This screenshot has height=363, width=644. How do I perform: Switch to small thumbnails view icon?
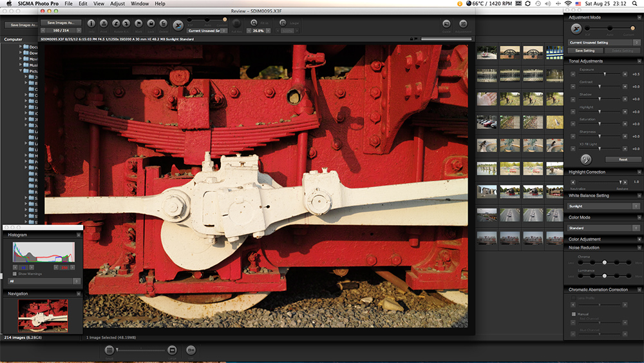tap(109, 350)
